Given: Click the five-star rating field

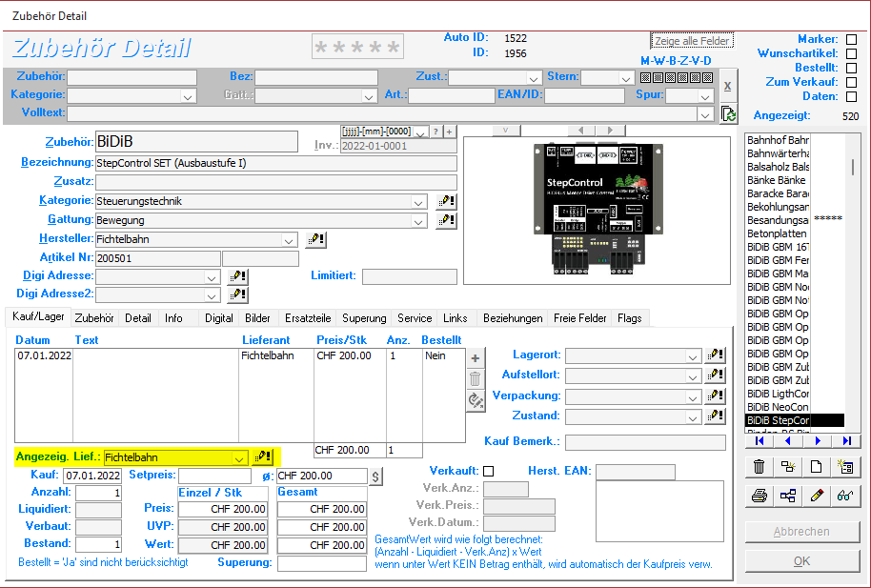Looking at the screenshot, I should (x=357, y=47).
